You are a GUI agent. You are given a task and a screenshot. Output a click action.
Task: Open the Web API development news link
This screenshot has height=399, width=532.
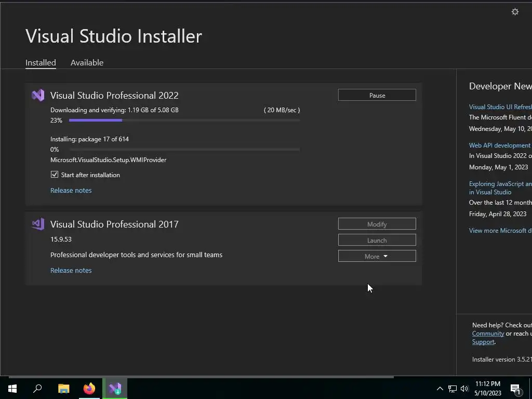click(x=500, y=145)
